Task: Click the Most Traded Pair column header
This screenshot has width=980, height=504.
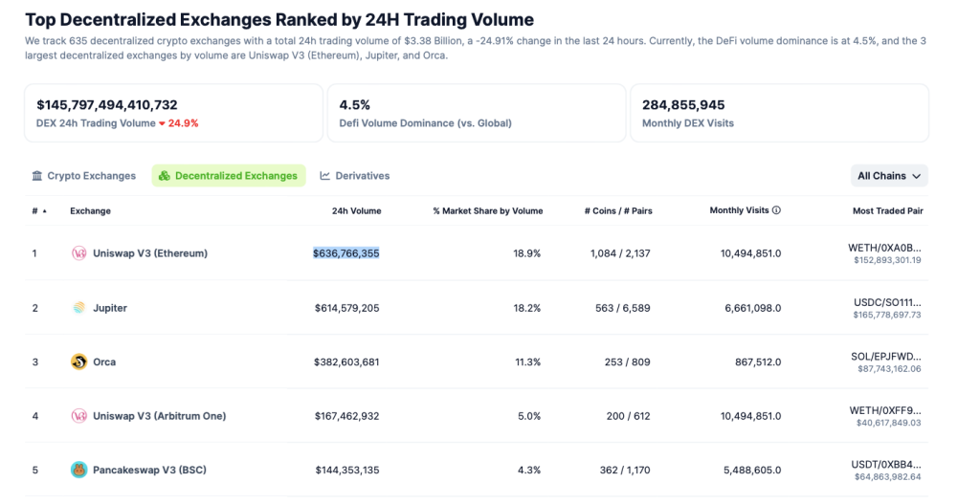Action: point(887,211)
